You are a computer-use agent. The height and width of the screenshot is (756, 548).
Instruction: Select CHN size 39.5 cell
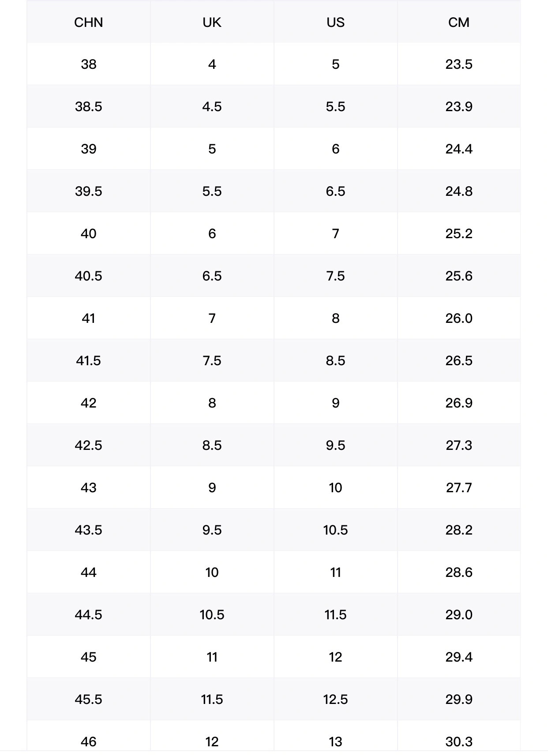88,191
